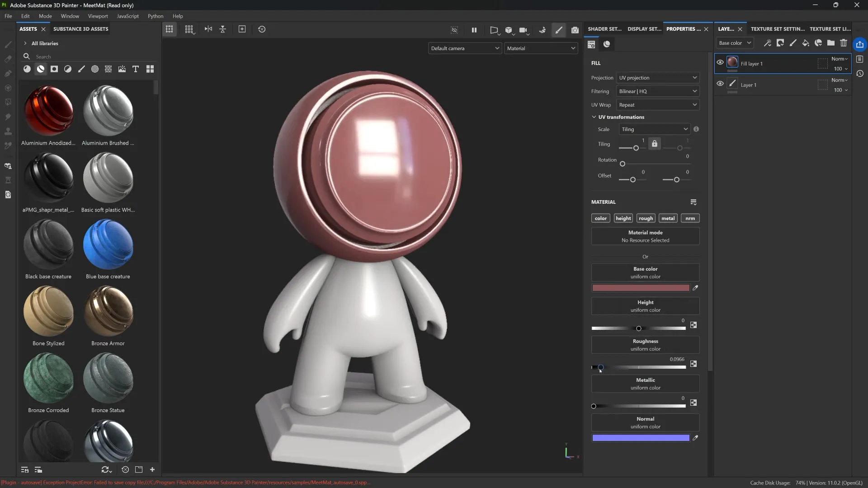Click the Roughness slider handle

(x=601, y=367)
